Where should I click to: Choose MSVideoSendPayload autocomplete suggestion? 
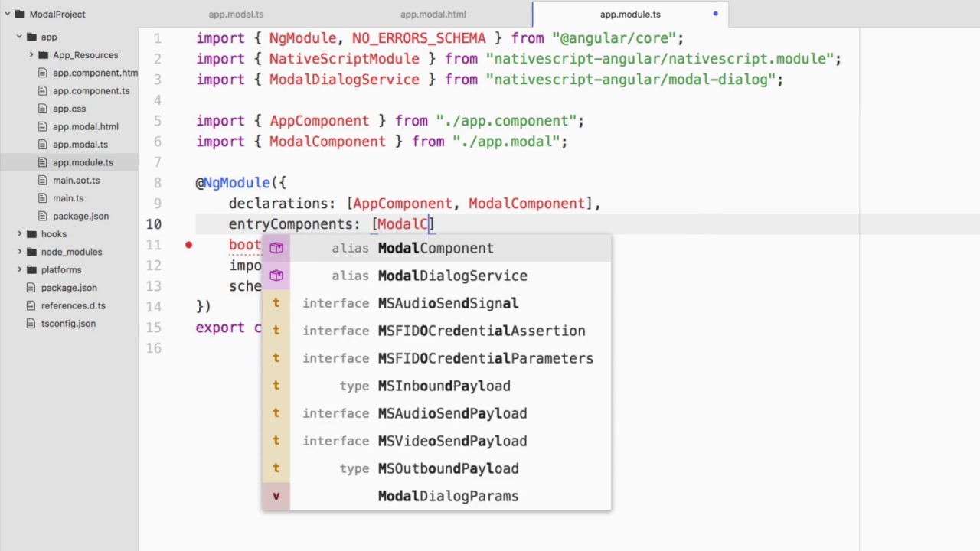coord(436,441)
